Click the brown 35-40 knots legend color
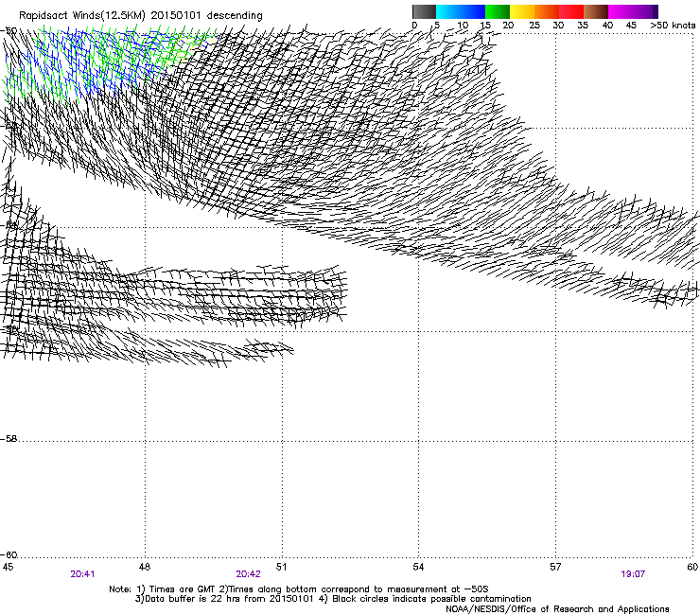The width and height of the screenshot is (700, 615). point(596,11)
